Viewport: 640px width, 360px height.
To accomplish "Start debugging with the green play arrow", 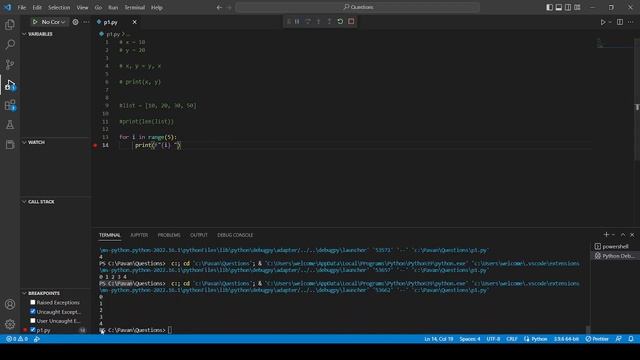I will click(x=35, y=22).
